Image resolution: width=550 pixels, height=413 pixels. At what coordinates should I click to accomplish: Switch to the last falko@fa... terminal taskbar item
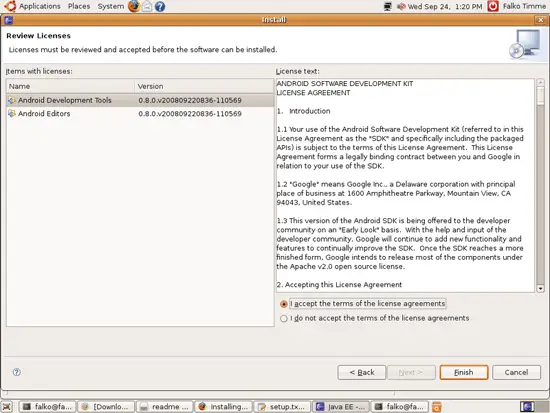point(400,407)
